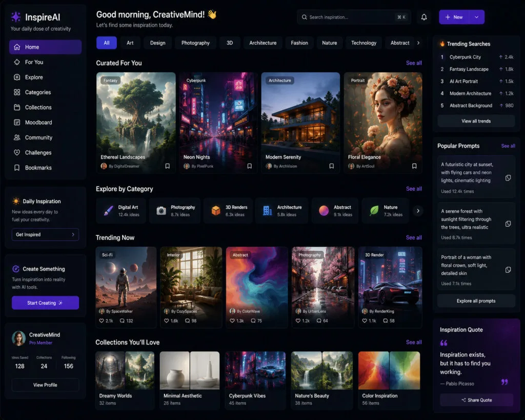The image size is (525, 420).
Task: Click See all for Collections You'll Love
Action: point(414,342)
